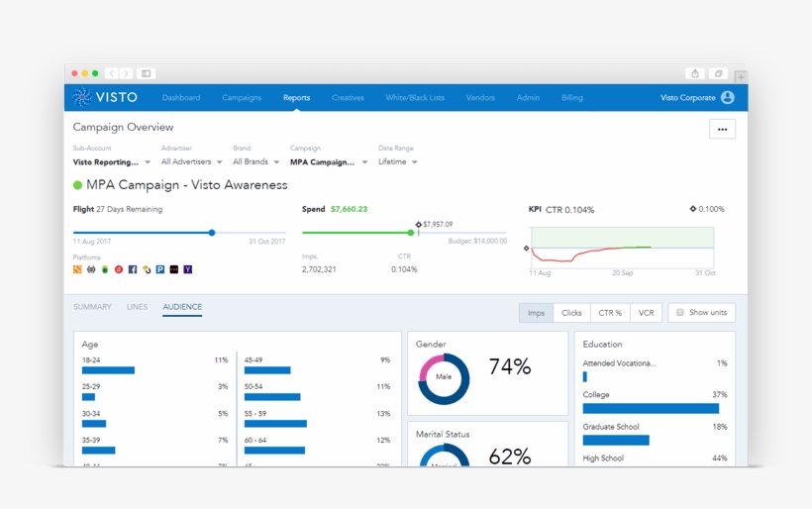Click the Yahoo platform icon
This screenshot has width=812, height=509.
click(188, 269)
